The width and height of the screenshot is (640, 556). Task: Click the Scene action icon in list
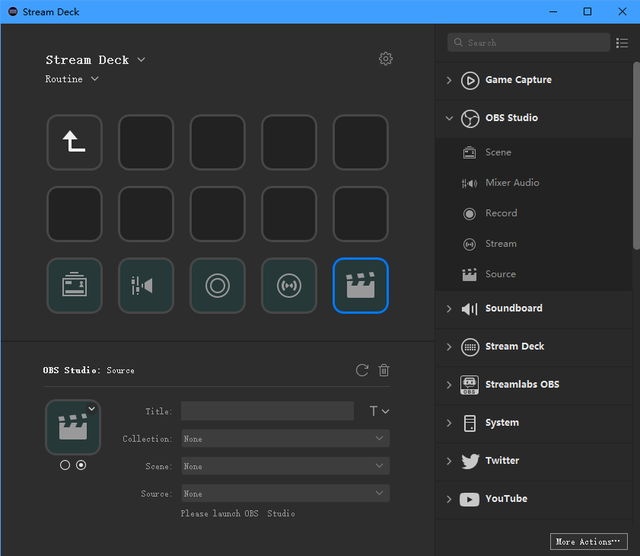(x=469, y=153)
